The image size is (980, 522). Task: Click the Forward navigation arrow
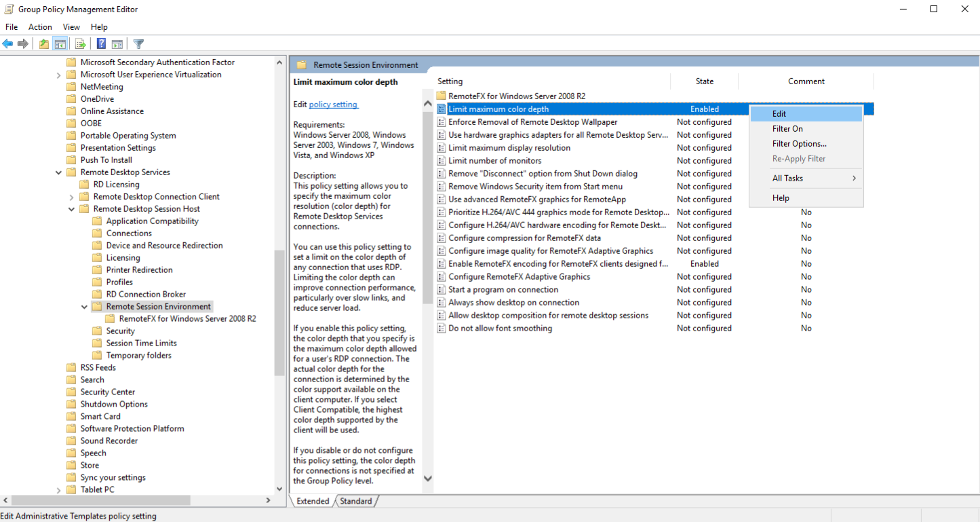22,43
